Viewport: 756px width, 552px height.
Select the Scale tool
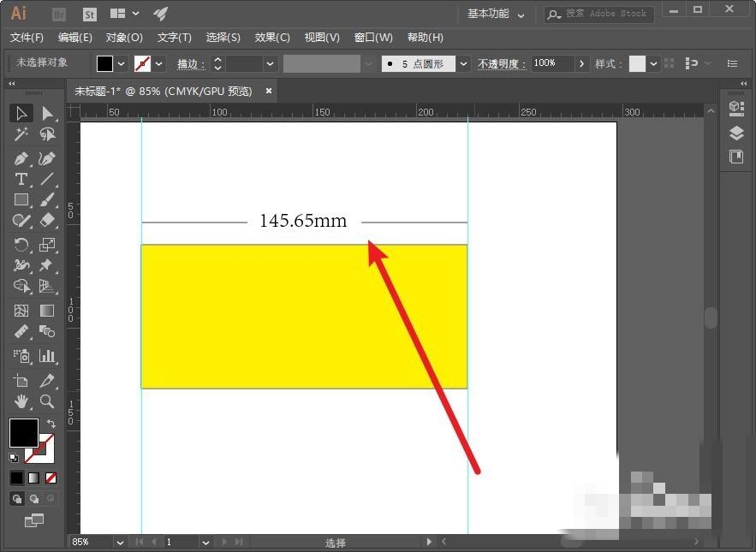(47, 245)
